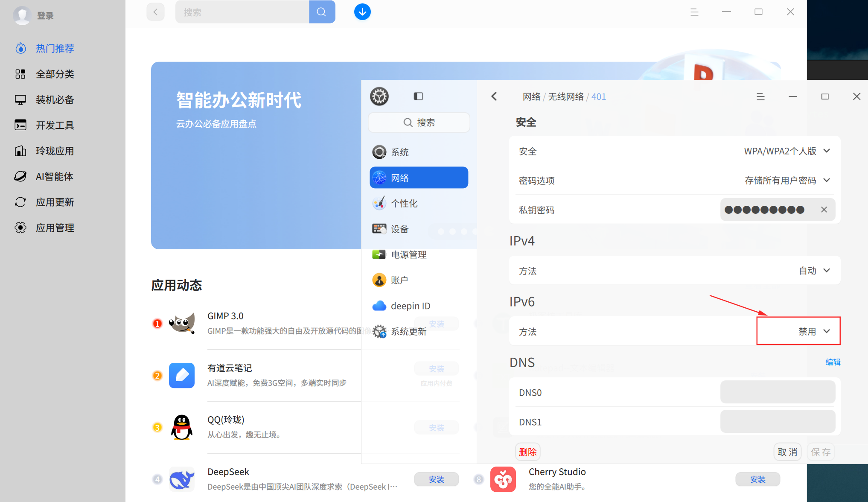Select 系统更新 in settings sidebar
Image resolution: width=868 pixels, height=502 pixels.
point(419,331)
